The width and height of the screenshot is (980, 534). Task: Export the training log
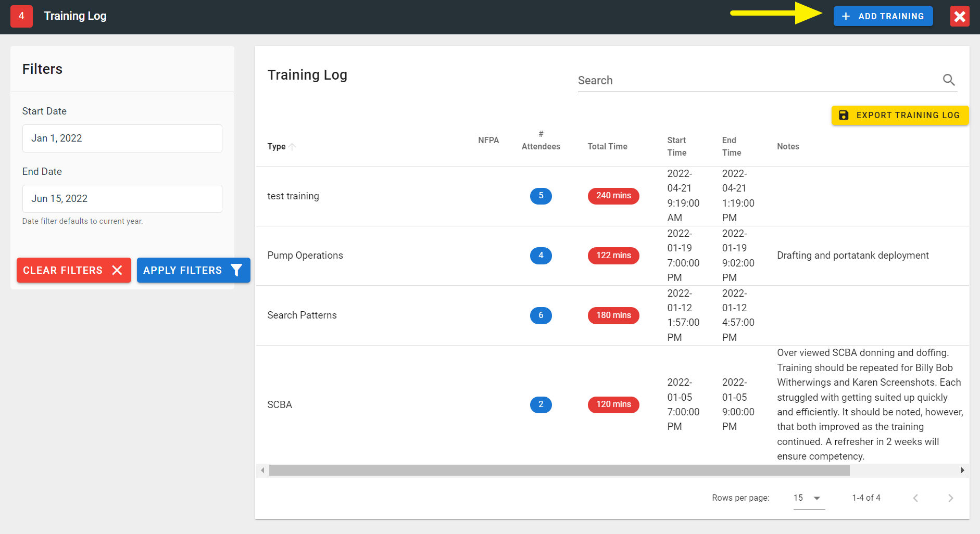click(x=899, y=116)
